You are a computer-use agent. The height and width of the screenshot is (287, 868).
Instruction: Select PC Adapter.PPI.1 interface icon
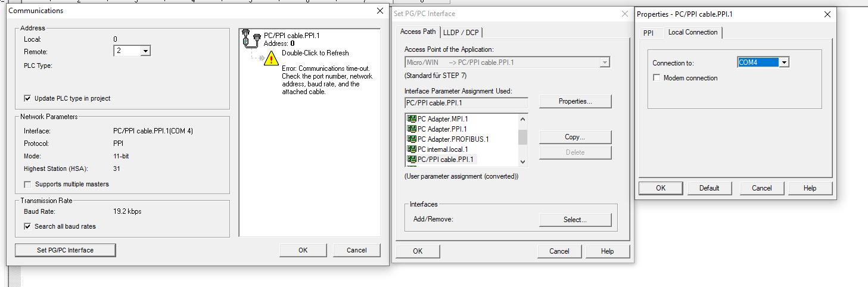411,129
